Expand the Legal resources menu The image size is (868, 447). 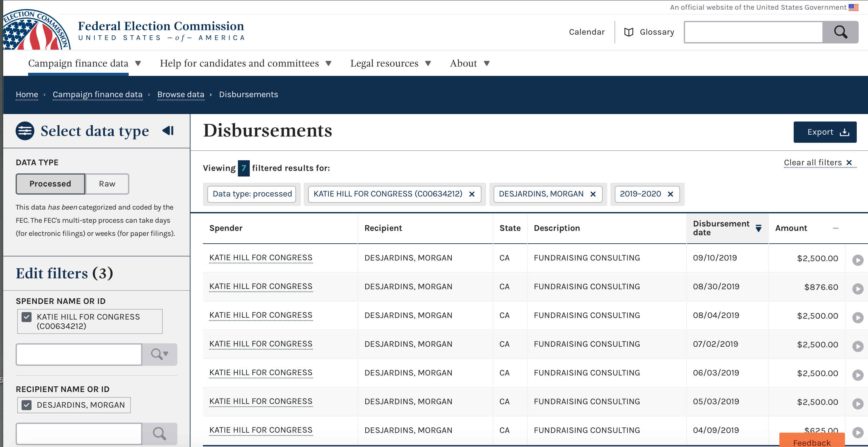coord(390,63)
